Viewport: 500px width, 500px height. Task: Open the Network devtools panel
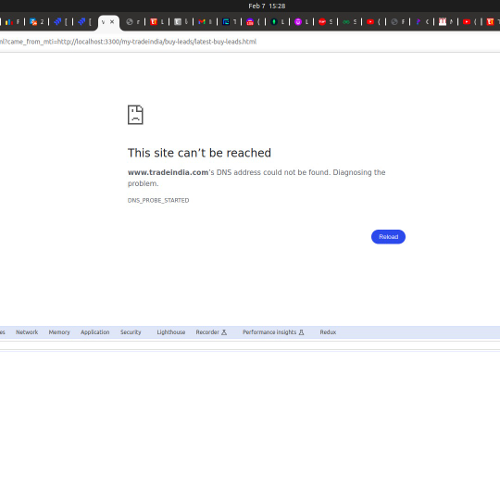tap(27, 332)
